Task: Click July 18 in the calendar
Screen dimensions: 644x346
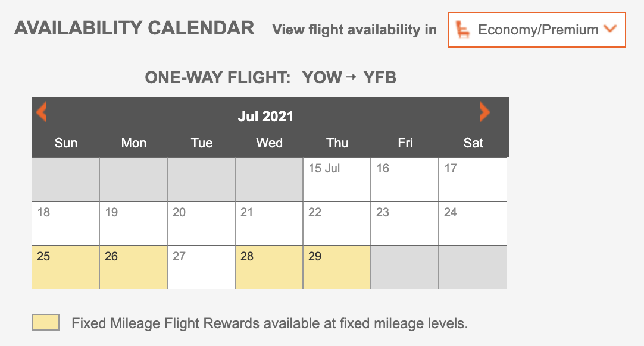Action: (65, 223)
